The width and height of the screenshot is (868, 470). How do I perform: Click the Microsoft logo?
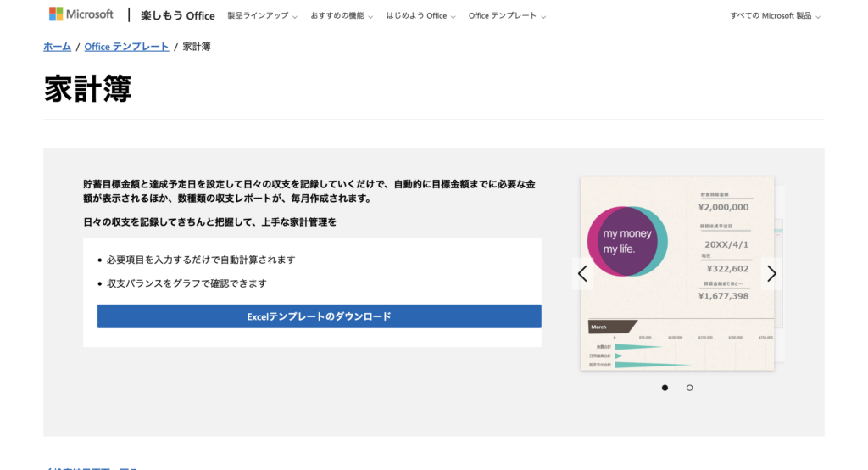81,14
